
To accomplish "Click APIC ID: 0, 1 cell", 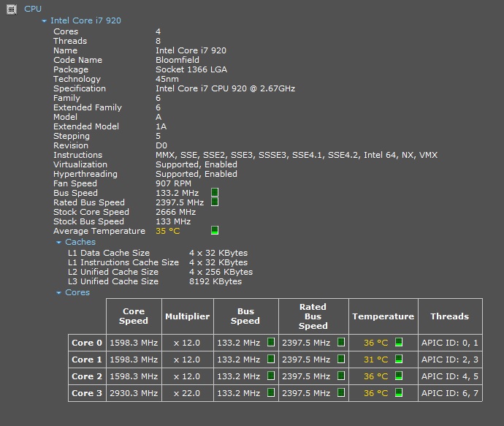I will [x=450, y=343].
